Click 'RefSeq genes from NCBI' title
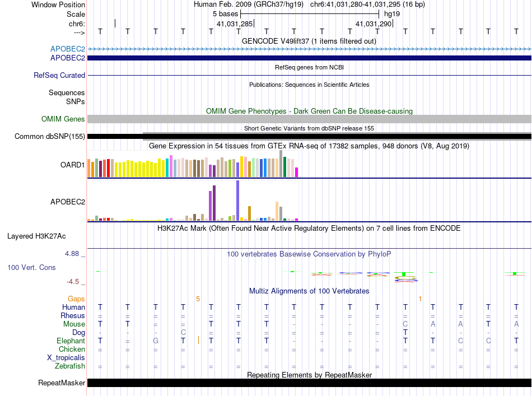Screen dimensions: 532x396 point(309,67)
